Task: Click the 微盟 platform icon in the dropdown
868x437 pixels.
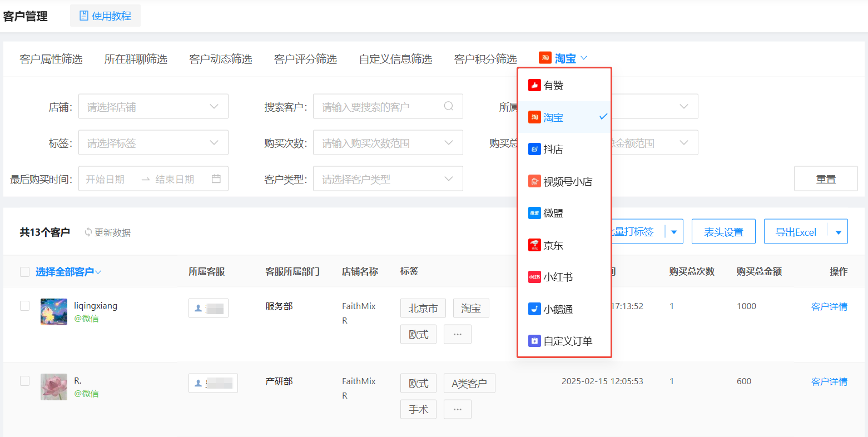Action: point(534,213)
